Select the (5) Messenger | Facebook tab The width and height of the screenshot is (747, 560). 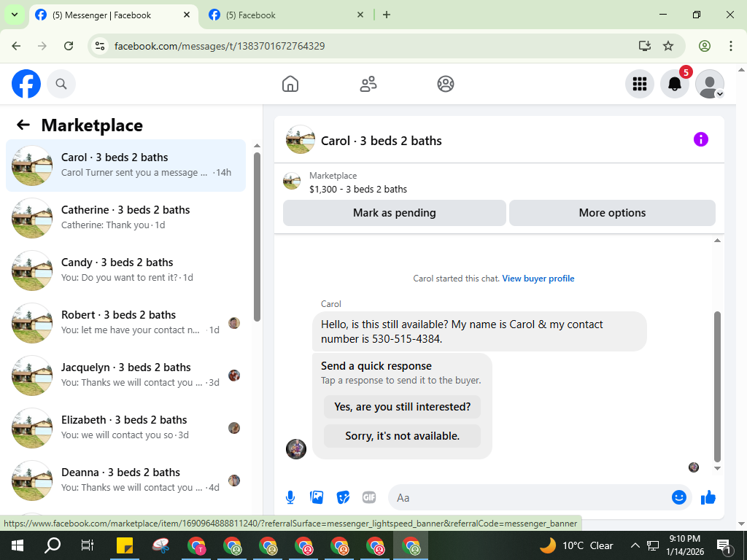pos(112,15)
